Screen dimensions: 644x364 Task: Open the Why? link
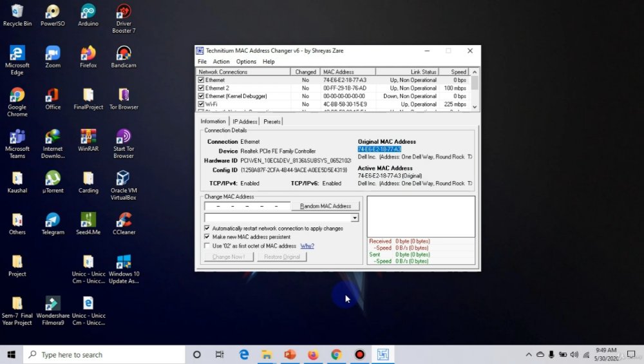pyautogui.click(x=307, y=246)
